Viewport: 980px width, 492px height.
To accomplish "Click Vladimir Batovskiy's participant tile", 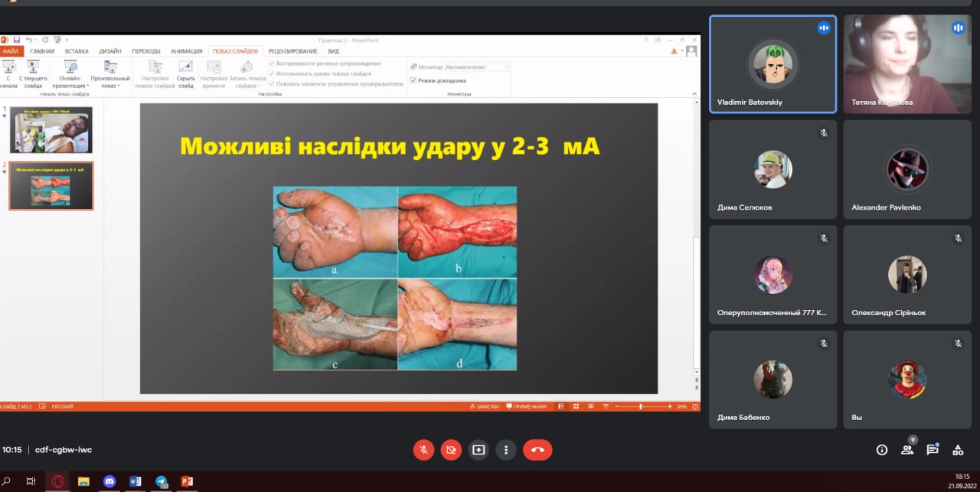I will [x=773, y=64].
